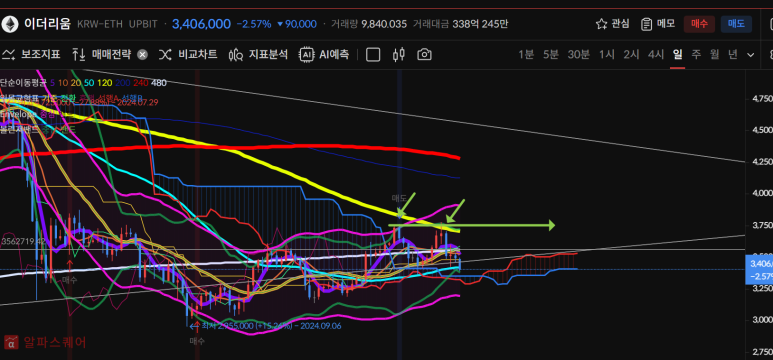Switch to 30분 timeframe
773x360 pixels.
click(x=578, y=54)
